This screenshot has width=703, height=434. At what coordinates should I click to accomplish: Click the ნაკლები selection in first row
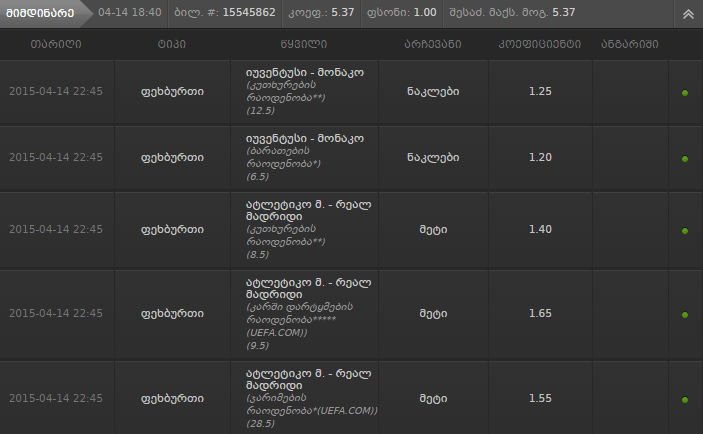[x=433, y=91]
